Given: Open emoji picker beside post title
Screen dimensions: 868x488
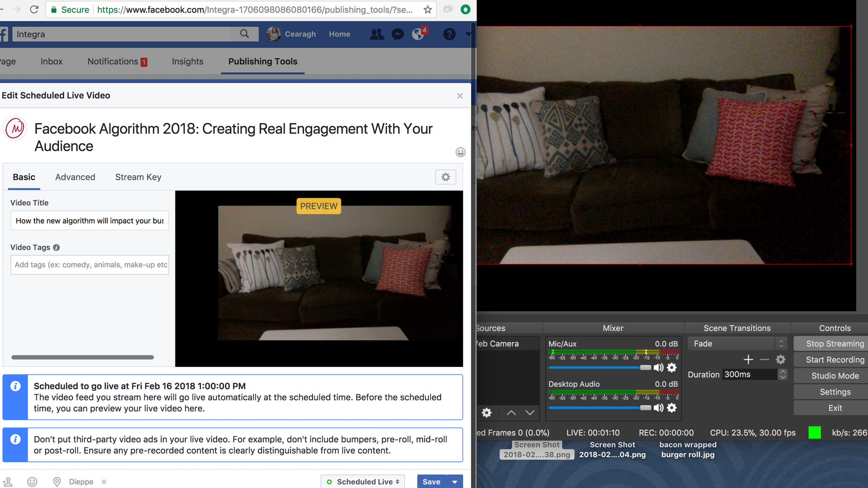Looking at the screenshot, I should pos(460,152).
